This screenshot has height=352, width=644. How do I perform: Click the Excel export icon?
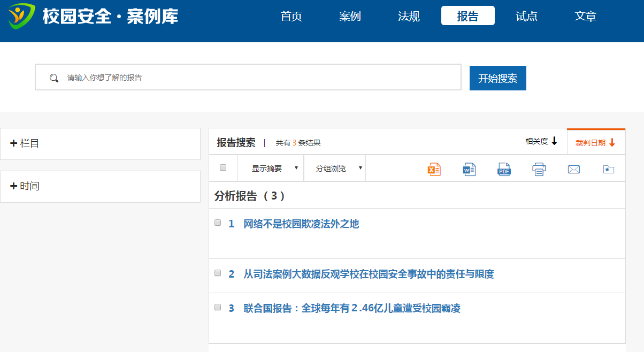(434, 170)
